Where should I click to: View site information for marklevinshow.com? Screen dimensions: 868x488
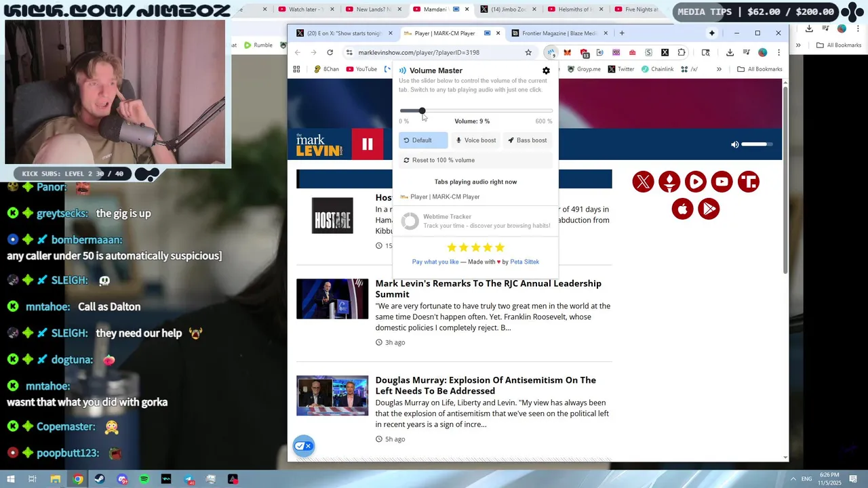pos(349,52)
